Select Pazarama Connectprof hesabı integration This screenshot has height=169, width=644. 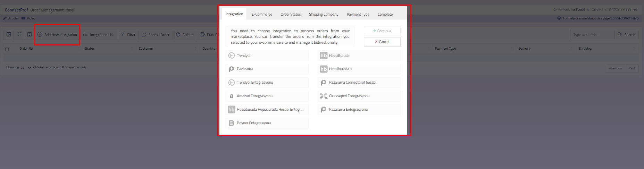(359, 83)
